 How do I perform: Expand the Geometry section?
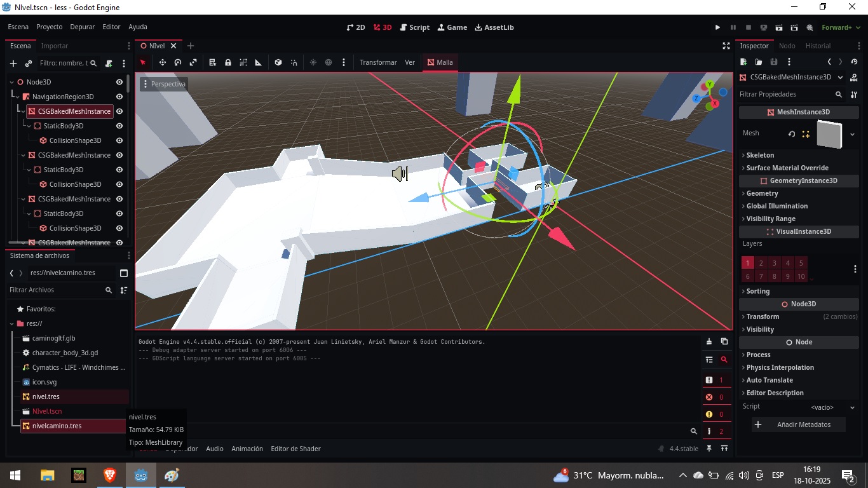[x=799, y=193]
